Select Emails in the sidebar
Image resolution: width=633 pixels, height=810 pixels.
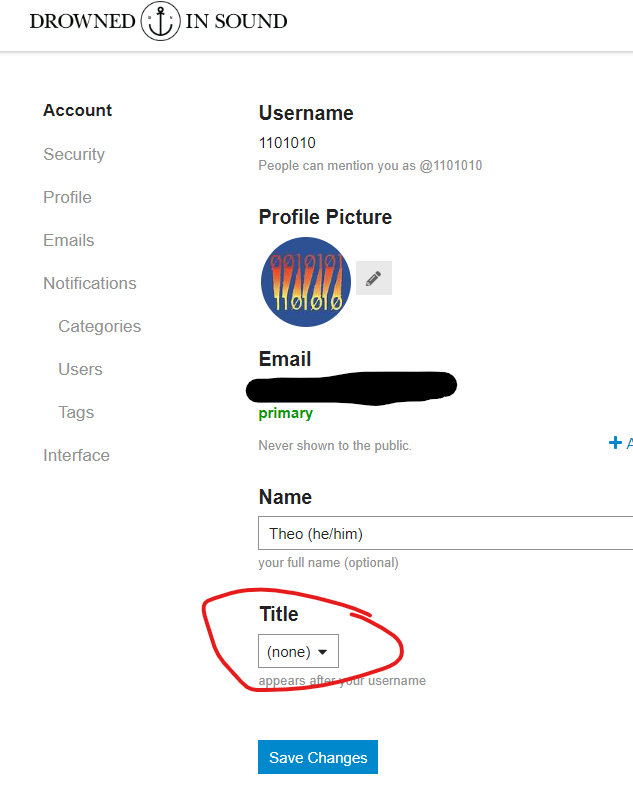pos(69,240)
